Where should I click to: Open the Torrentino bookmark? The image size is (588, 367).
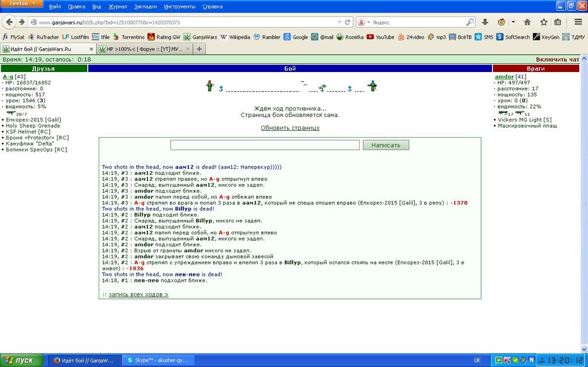tap(128, 37)
